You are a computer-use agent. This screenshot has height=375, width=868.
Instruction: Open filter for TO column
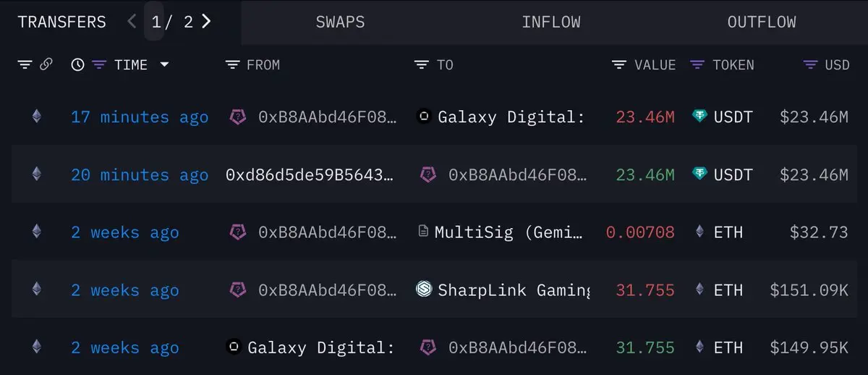(x=422, y=64)
